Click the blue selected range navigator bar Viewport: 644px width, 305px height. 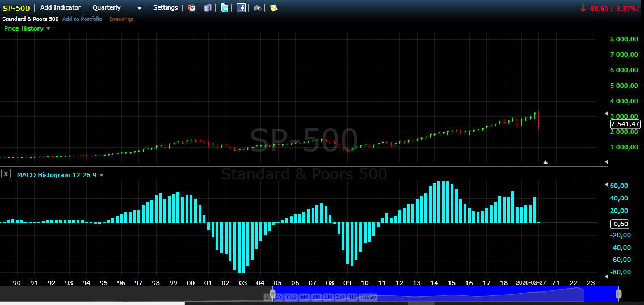pyautogui.click(x=445, y=294)
